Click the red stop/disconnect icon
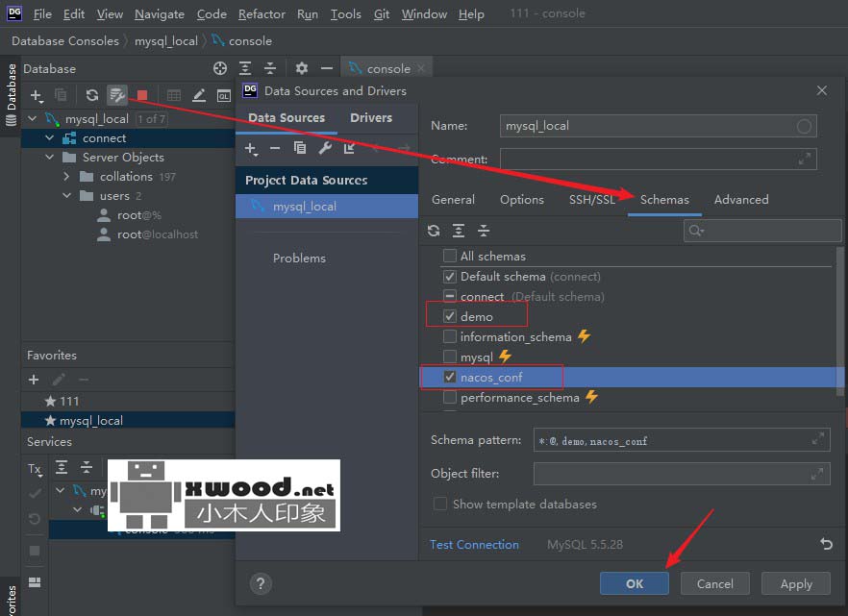 click(142, 96)
